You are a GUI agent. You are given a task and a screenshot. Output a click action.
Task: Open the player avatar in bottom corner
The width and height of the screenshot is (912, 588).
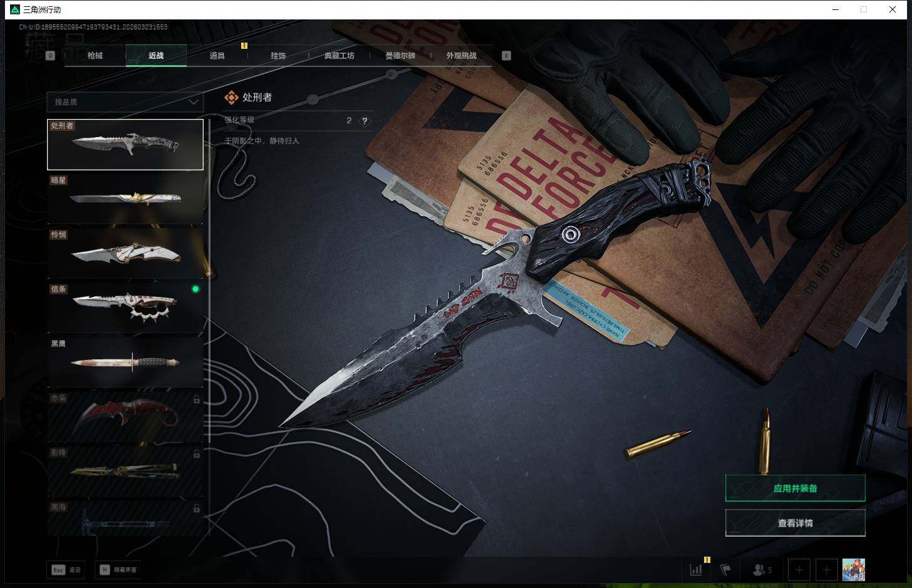[x=853, y=570]
